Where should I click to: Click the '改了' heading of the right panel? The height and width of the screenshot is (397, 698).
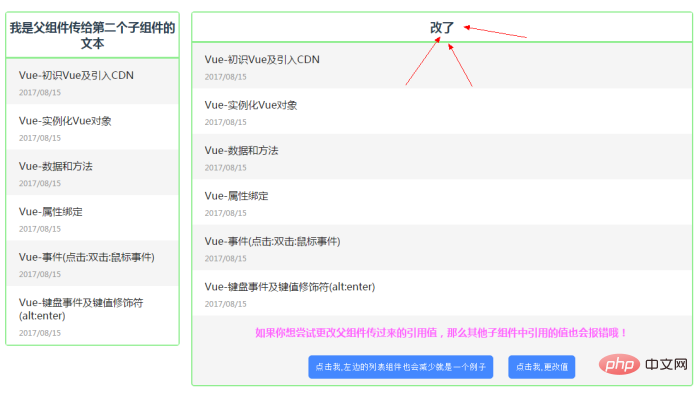pyautogui.click(x=442, y=28)
